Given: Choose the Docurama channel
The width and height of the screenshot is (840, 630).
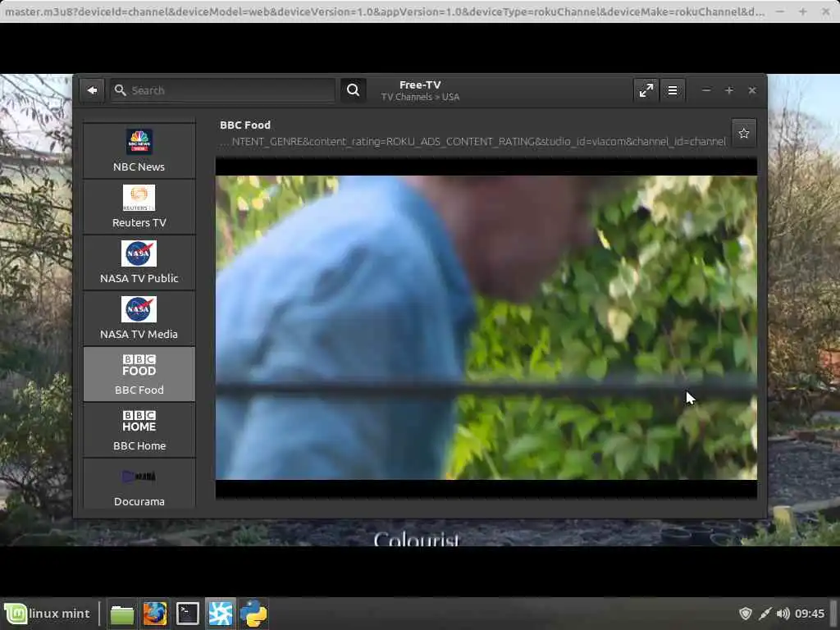Looking at the screenshot, I should coord(139,483).
